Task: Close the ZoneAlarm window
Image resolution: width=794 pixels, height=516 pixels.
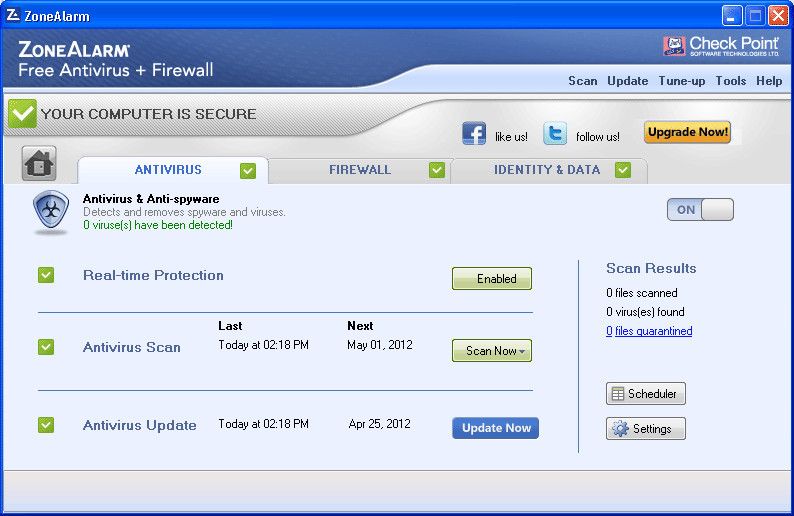Action: point(778,16)
